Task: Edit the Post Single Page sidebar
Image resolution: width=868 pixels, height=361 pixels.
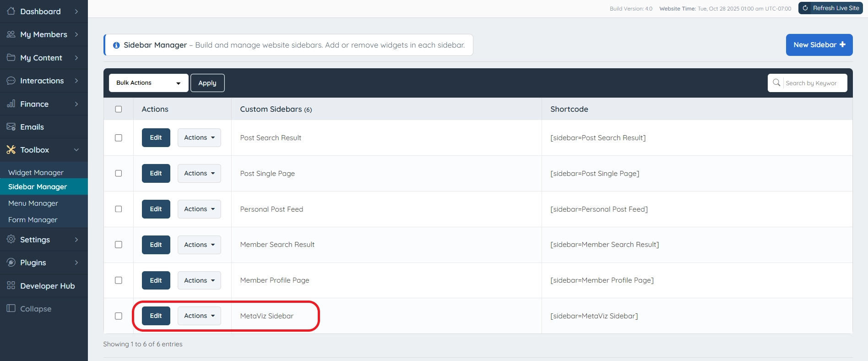Action: [156, 173]
